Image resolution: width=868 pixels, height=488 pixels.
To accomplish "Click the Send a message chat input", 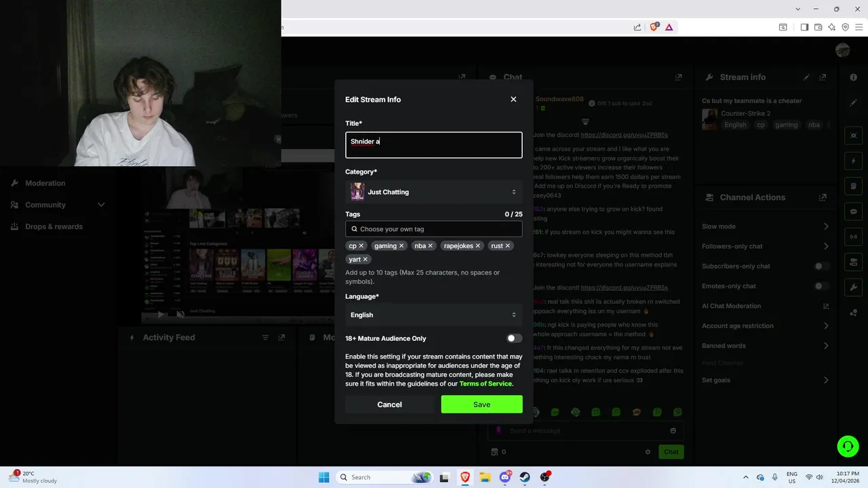I will point(586,430).
